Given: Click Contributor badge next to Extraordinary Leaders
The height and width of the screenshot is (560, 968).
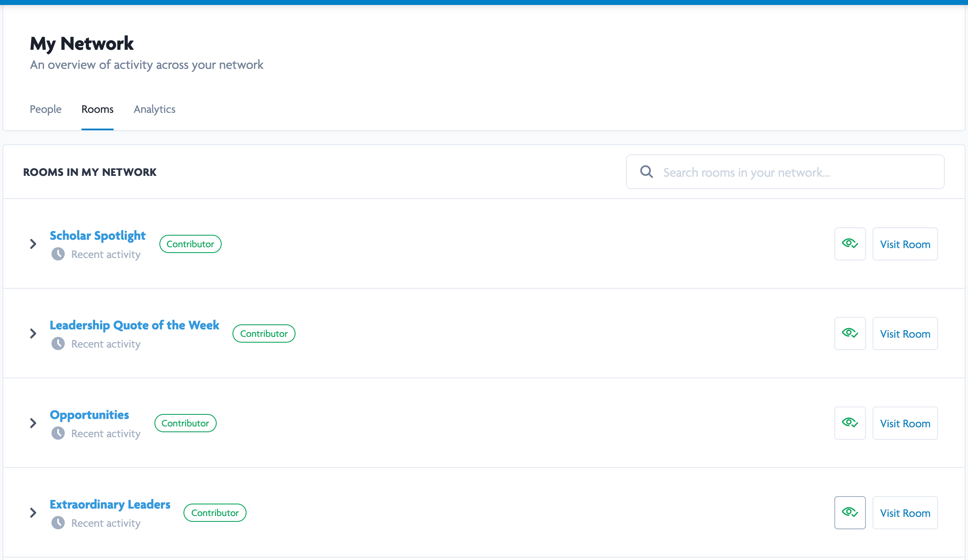Looking at the screenshot, I should [215, 513].
